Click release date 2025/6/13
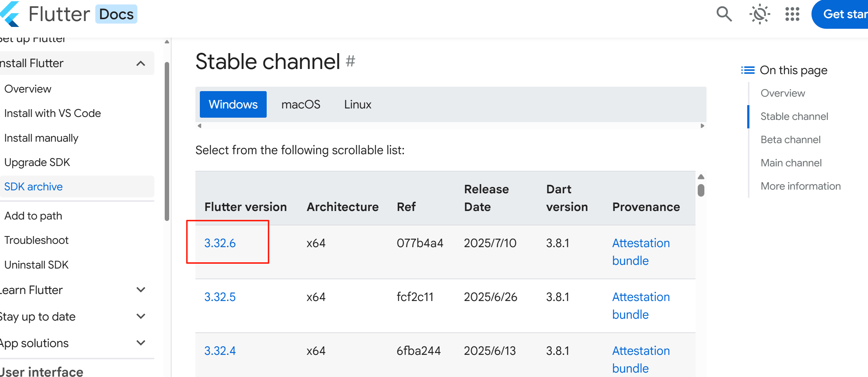The image size is (868, 377). click(x=490, y=351)
